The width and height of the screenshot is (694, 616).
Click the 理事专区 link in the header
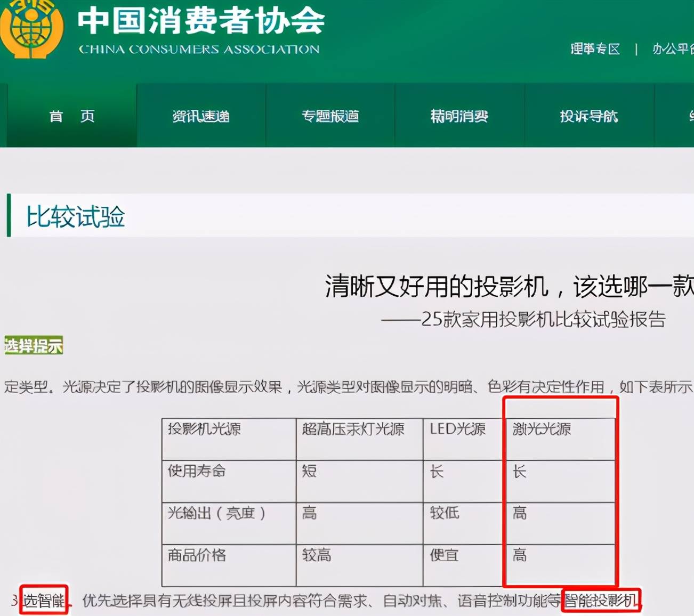(x=595, y=49)
